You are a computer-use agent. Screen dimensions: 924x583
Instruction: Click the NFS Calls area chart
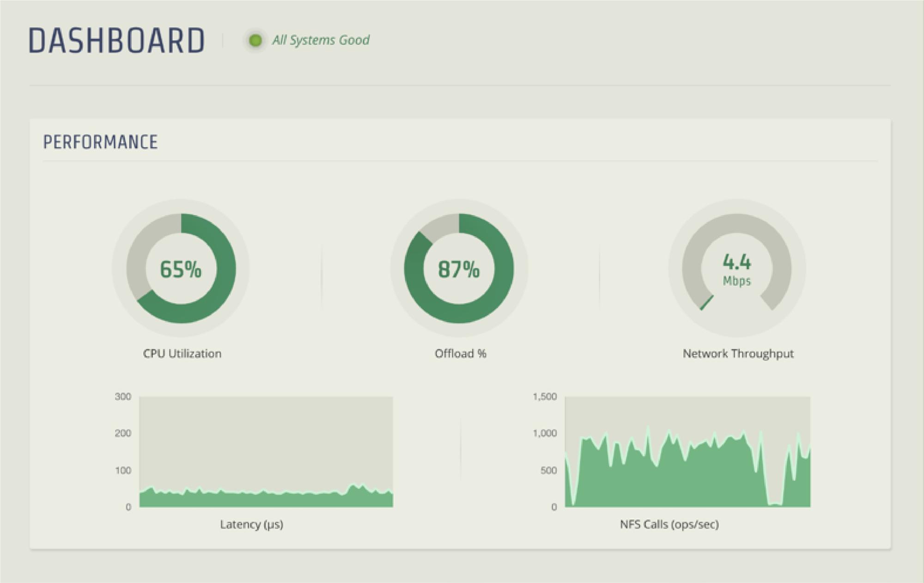(x=687, y=452)
